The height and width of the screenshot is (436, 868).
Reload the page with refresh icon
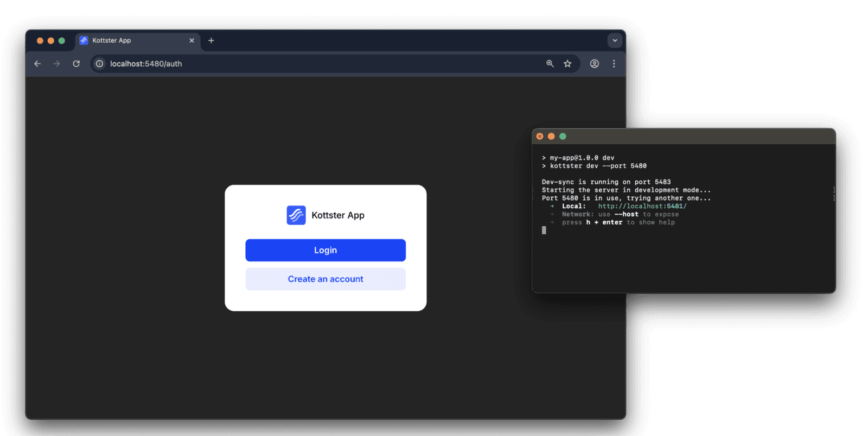[x=76, y=63]
